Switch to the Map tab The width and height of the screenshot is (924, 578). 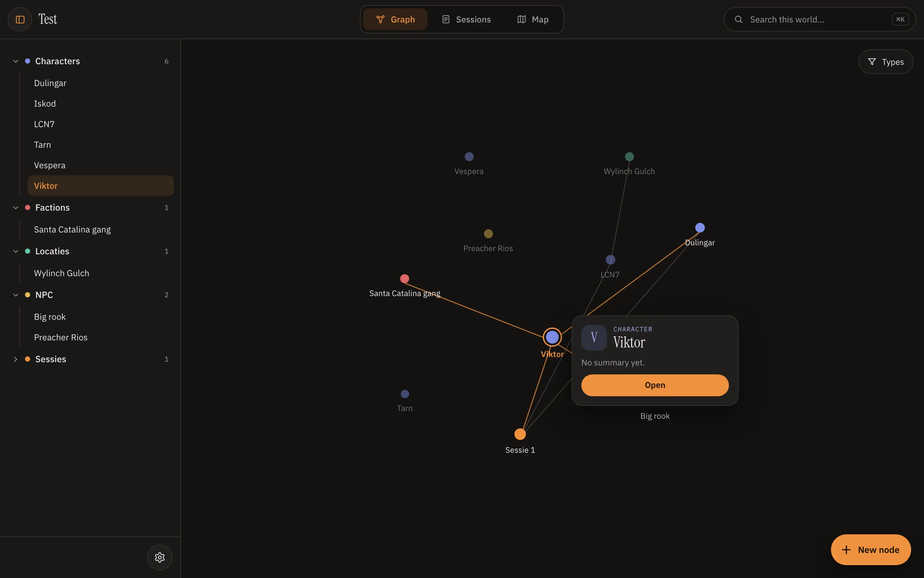coord(533,20)
